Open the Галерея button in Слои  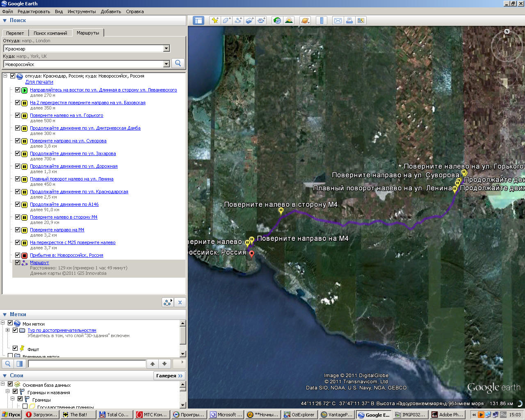(169, 376)
